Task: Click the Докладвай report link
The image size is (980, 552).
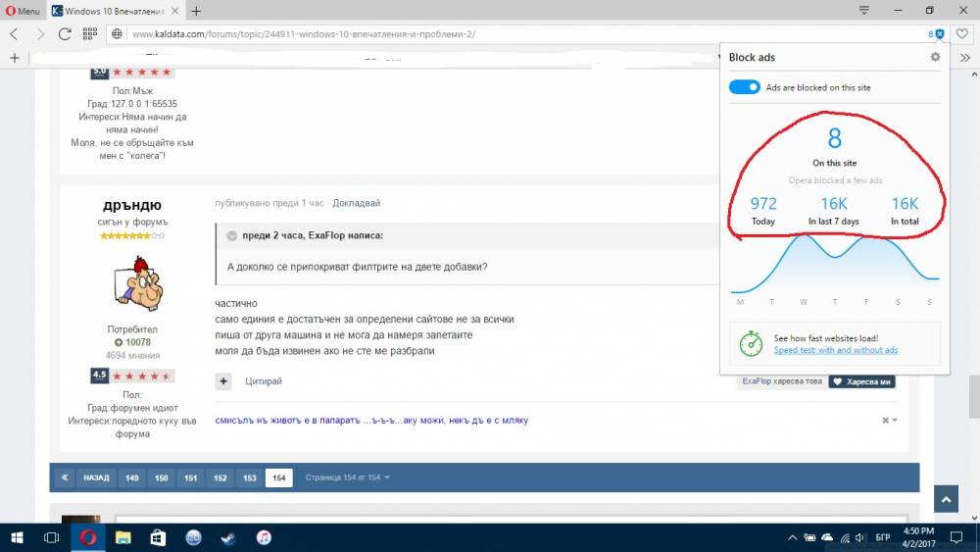Action: click(357, 203)
